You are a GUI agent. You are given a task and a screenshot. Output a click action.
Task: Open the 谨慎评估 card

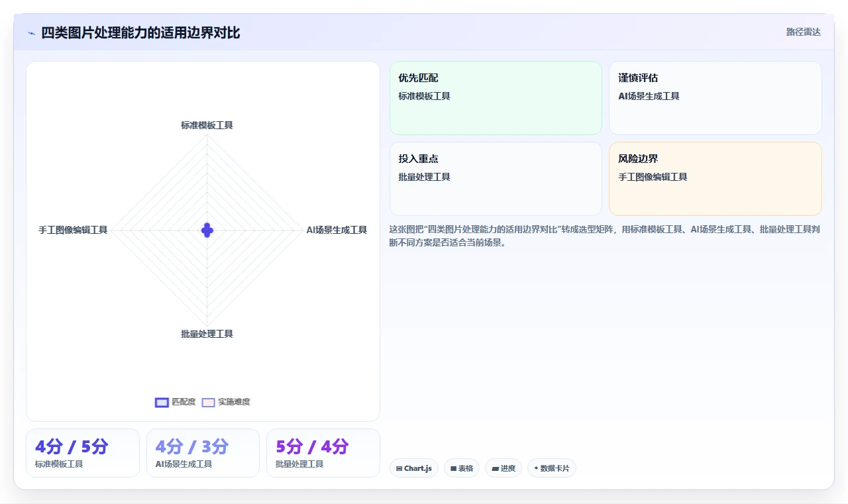tap(715, 98)
